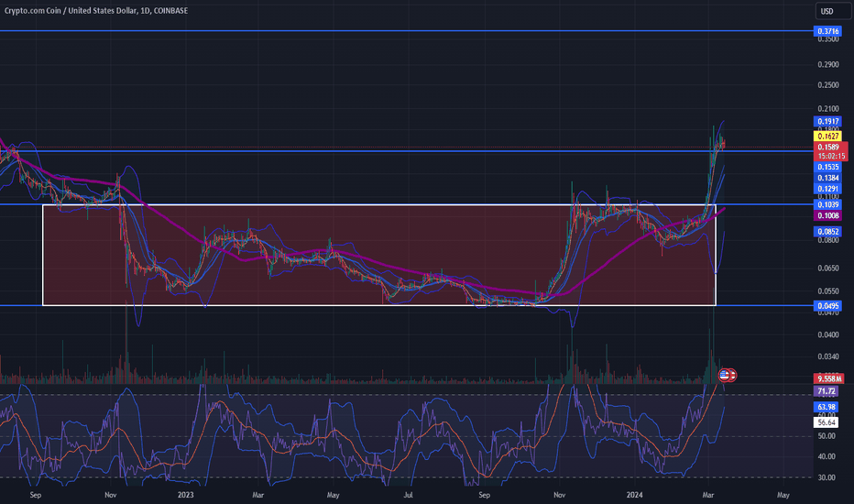Click the 50.00 RSI axis tick

coord(827,436)
